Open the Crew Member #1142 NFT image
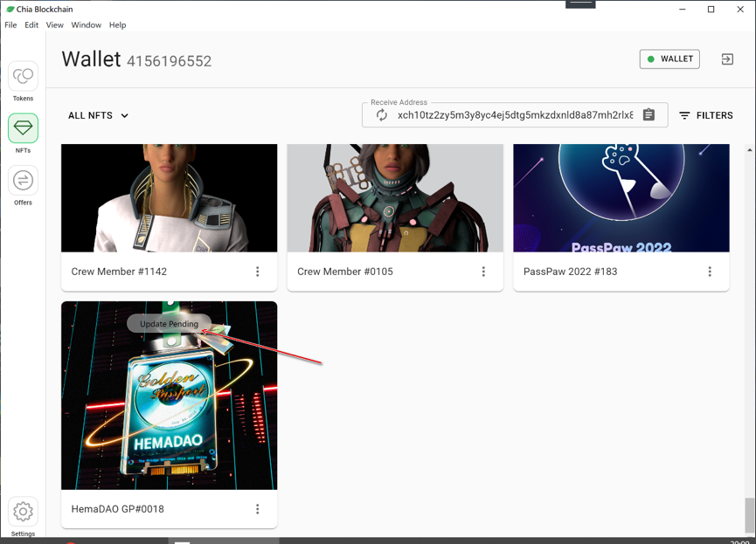The image size is (756, 544). coord(170,197)
